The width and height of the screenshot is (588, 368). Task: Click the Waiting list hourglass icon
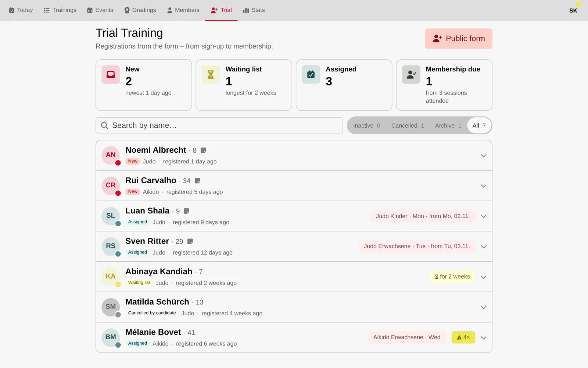211,75
